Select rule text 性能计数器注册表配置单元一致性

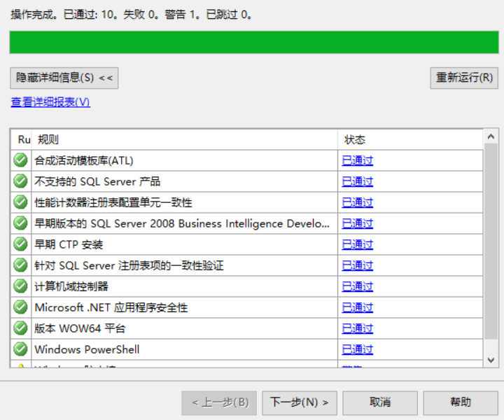point(113,202)
